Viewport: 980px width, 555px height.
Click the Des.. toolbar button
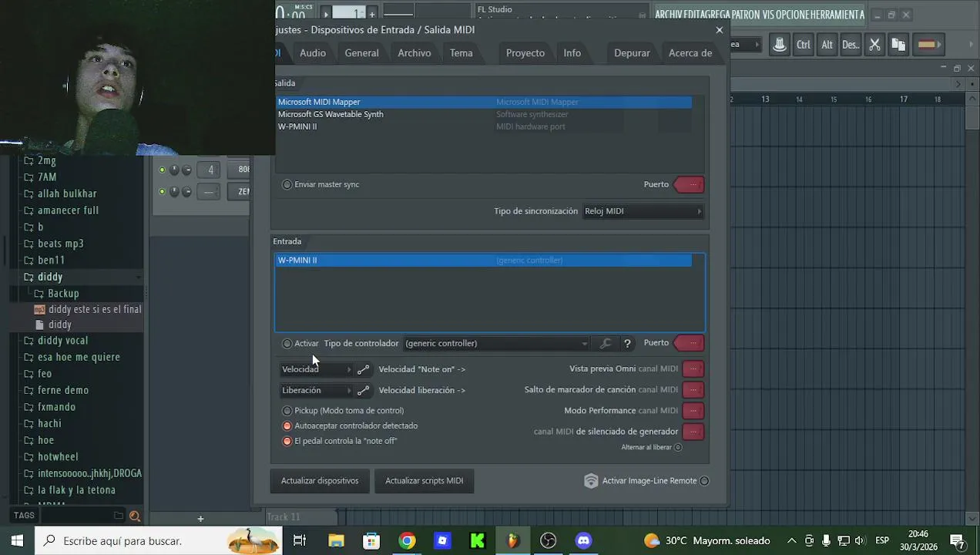pyautogui.click(x=851, y=45)
